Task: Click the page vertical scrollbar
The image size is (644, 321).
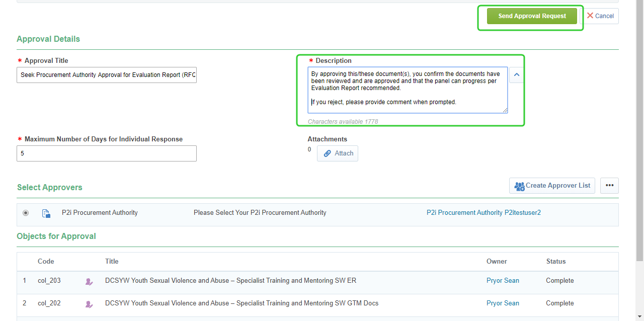Action: pos(639,151)
